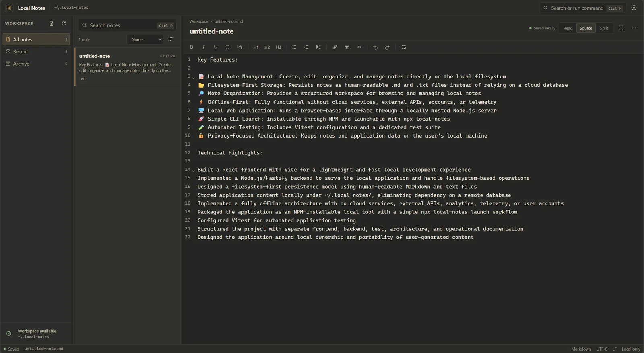Collapse the fold arrow at line 14

point(194,170)
